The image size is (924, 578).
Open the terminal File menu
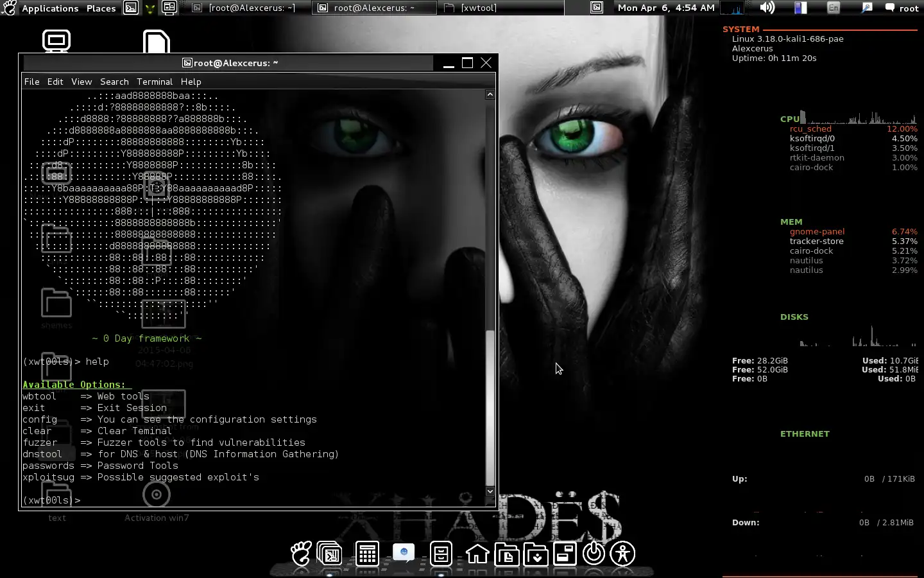32,82
